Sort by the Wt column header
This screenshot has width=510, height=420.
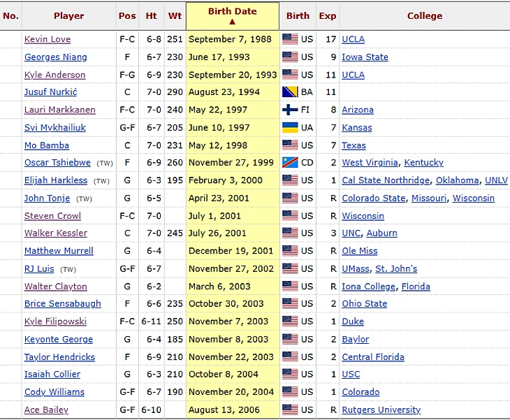pyautogui.click(x=175, y=16)
